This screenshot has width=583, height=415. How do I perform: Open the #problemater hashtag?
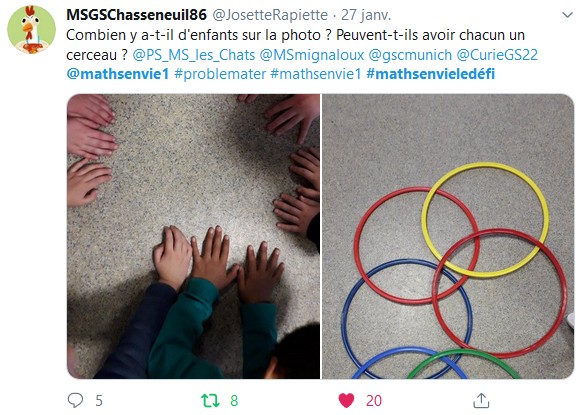coord(220,74)
